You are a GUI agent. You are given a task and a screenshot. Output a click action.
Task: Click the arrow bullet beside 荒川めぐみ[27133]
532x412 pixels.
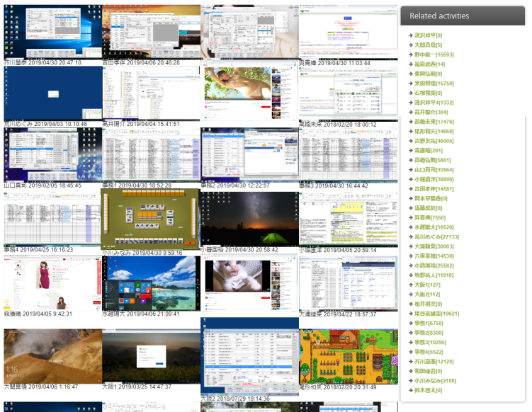coord(410,236)
